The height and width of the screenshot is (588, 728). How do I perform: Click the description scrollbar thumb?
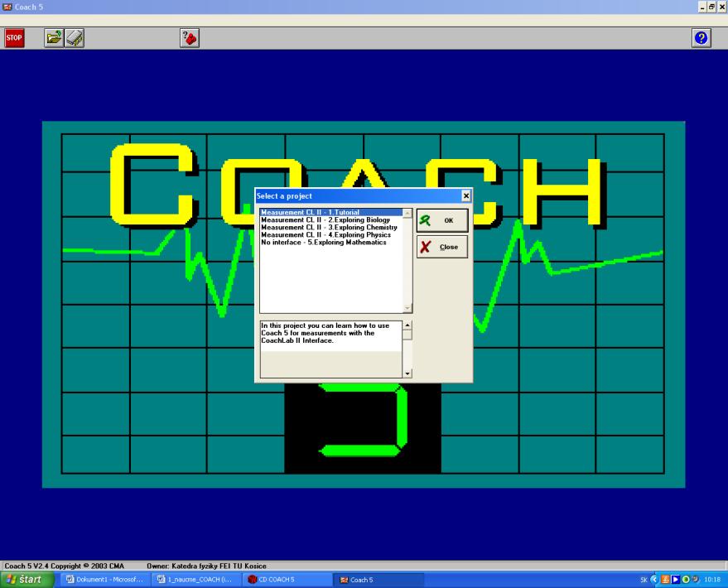coord(407,335)
